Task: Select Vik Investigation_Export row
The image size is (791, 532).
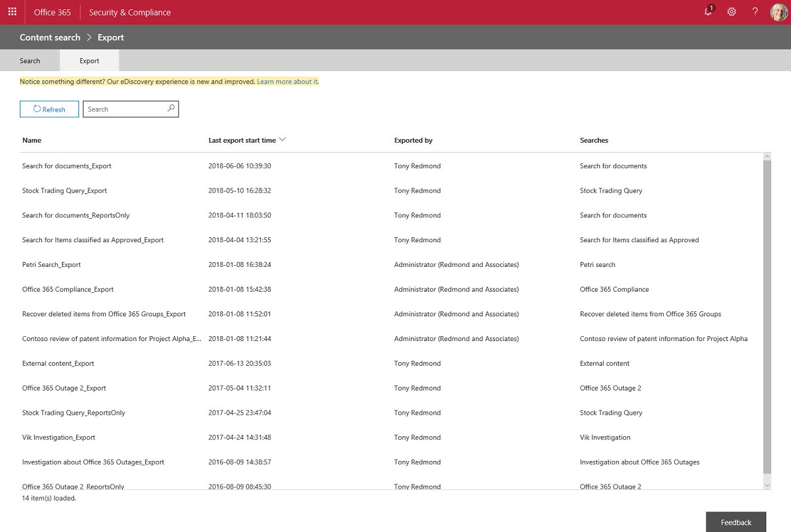Action: tap(391, 437)
